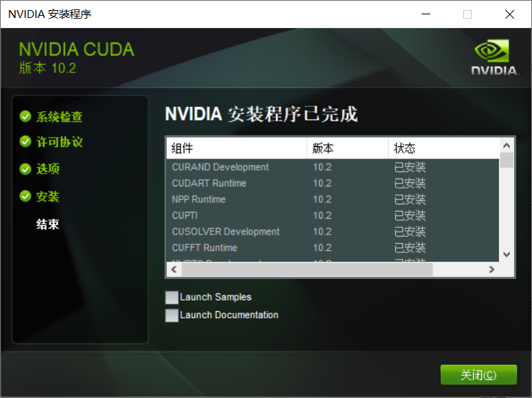
Task: Click the green checkmark beside 选项
Action: [x=25, y=169]
